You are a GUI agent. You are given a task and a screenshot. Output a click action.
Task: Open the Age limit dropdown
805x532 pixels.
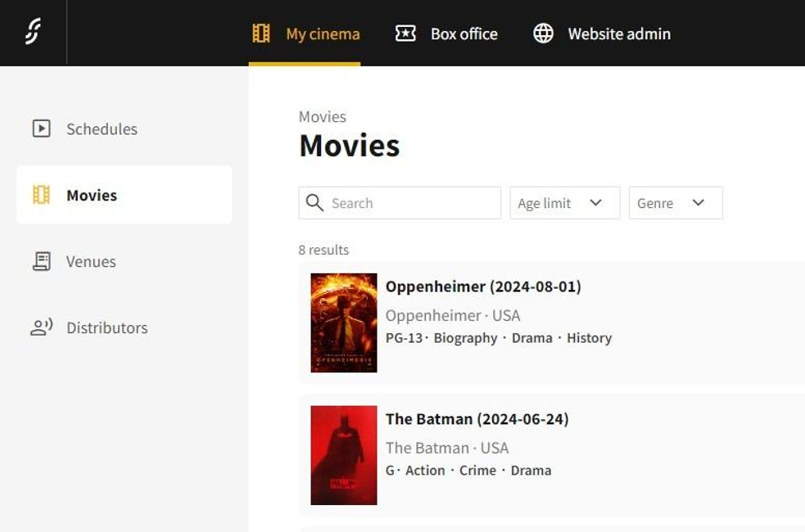click(564, 203)
